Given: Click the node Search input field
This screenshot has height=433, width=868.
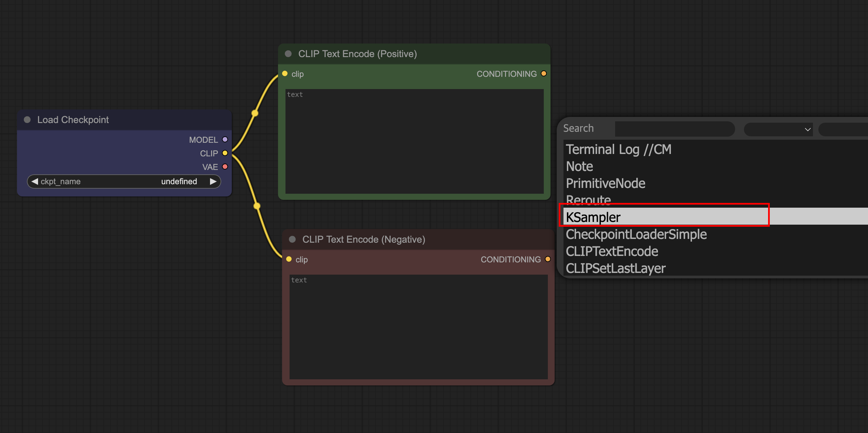Looking at the screenshot, I should [x=674, y=129].
